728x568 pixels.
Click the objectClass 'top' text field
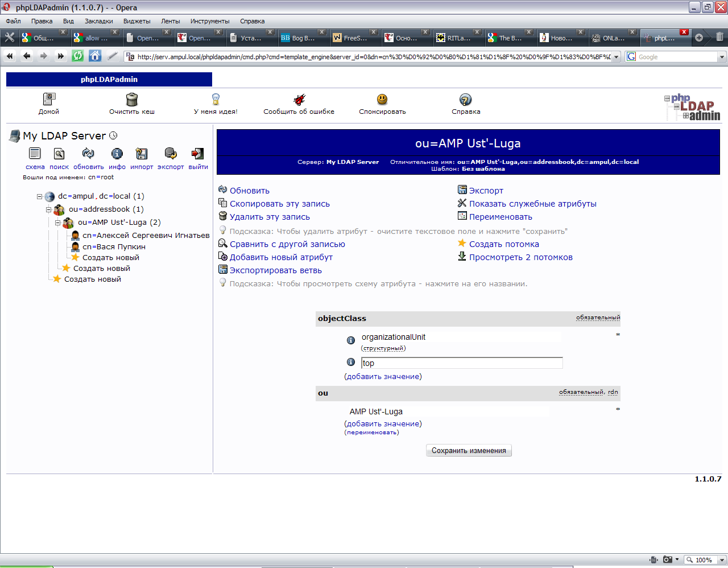point(461,363)
